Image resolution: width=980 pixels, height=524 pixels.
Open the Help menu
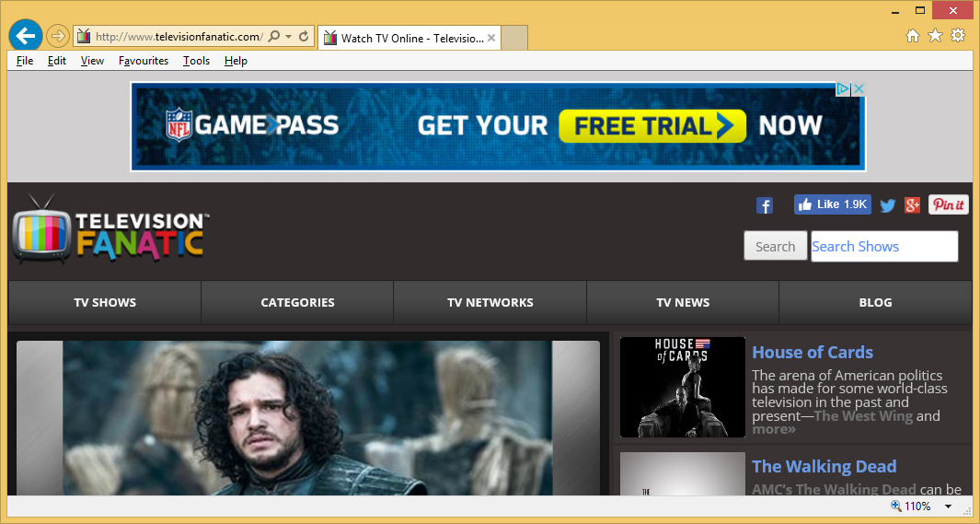click(236, 61)
